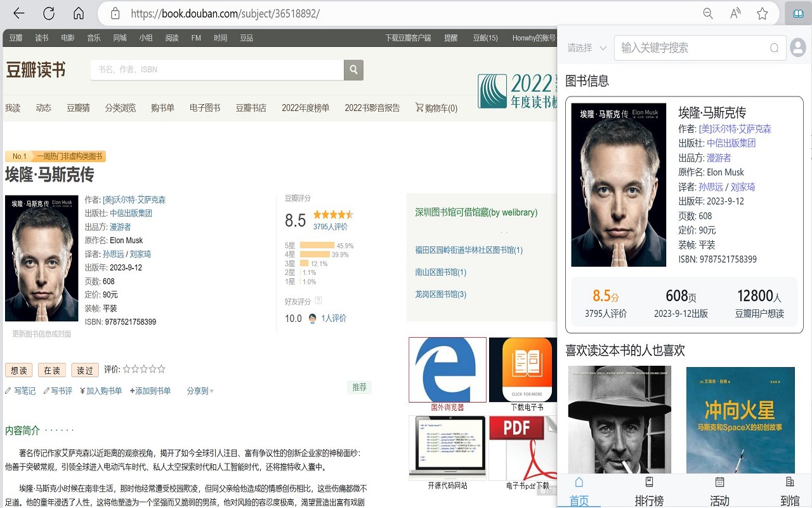This screenshot has width=812, height=508.
Task: Add this page to favorites with star icon
Action: (763, 13)
